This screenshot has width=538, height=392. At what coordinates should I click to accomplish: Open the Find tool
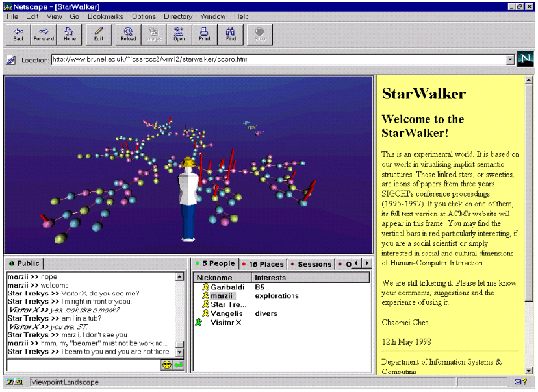click(x=231, y=34)
